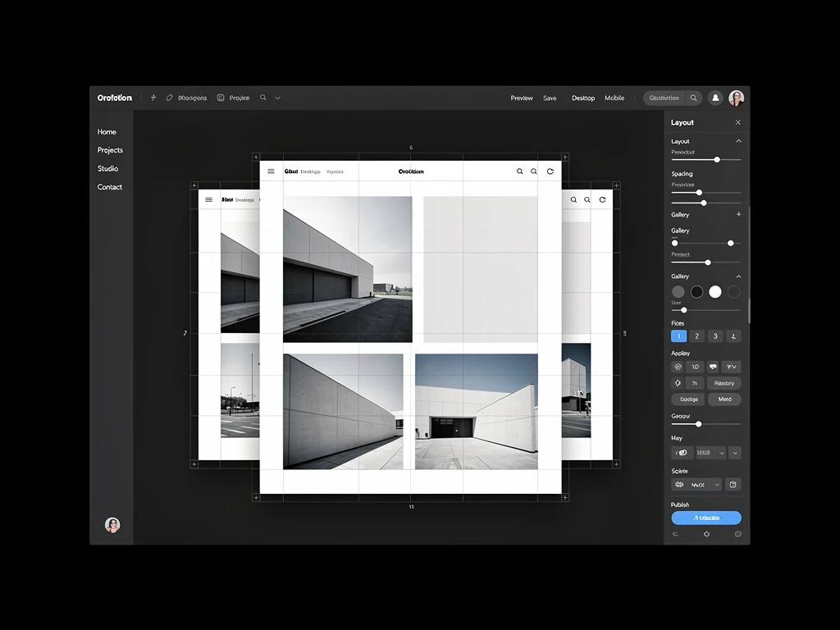Click the Mero pill button
This screenshot has height=630, width=840.
725,399
